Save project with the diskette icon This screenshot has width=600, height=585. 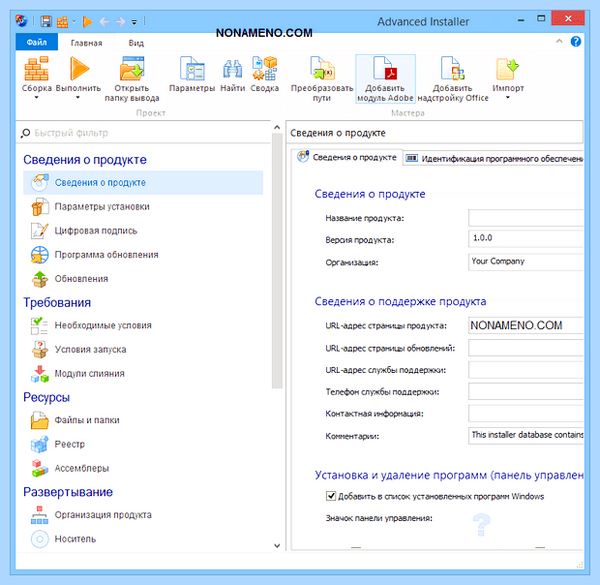(46, 21)
